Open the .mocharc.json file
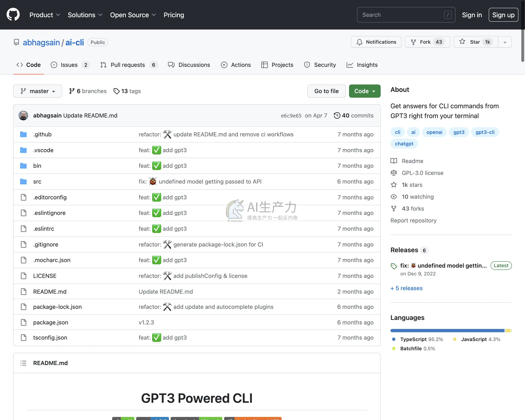525x420 pixels. (52, 260)
